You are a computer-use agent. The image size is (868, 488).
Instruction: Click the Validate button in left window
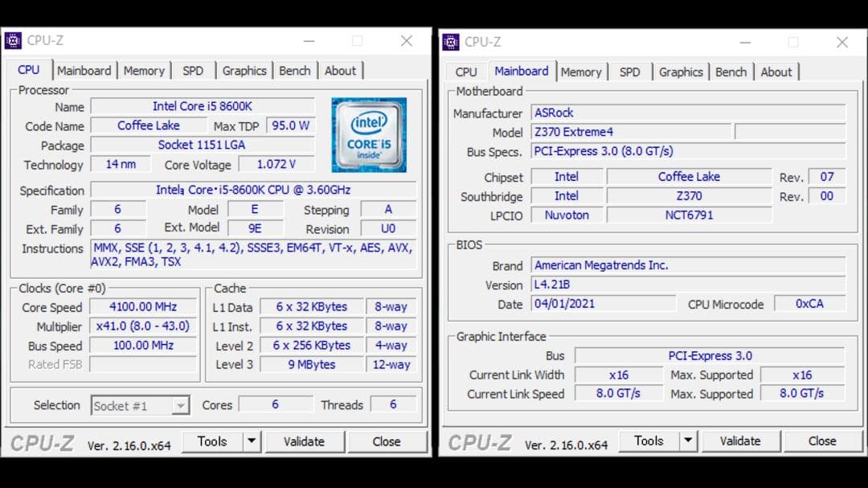click(305, 441)
